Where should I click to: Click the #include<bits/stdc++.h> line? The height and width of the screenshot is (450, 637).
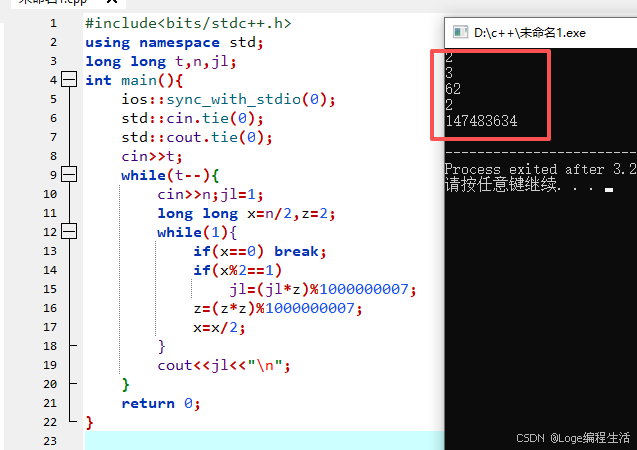(x=188, y=23)
